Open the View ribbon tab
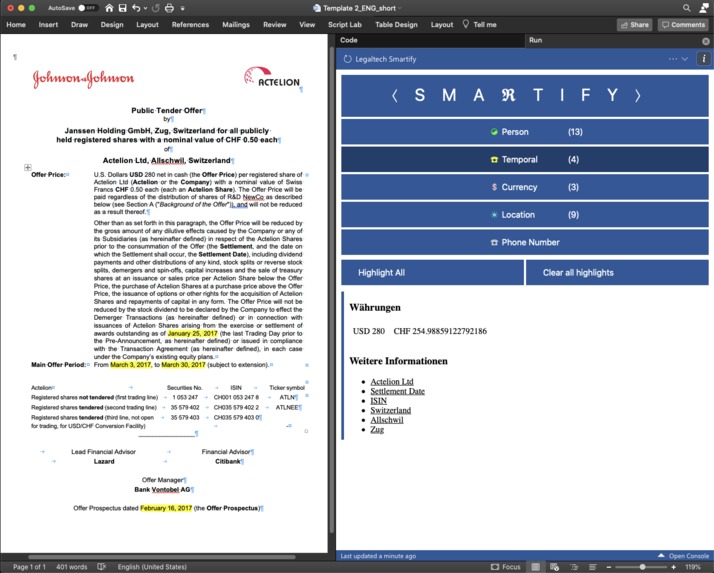The width and height of the screenshot is (714, 573). 307,25
